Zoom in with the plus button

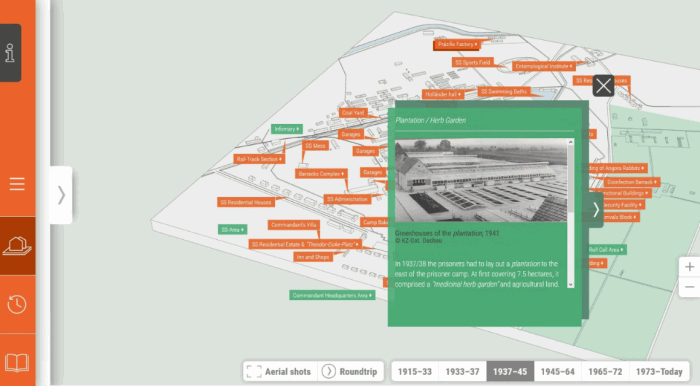click(689, 267)
